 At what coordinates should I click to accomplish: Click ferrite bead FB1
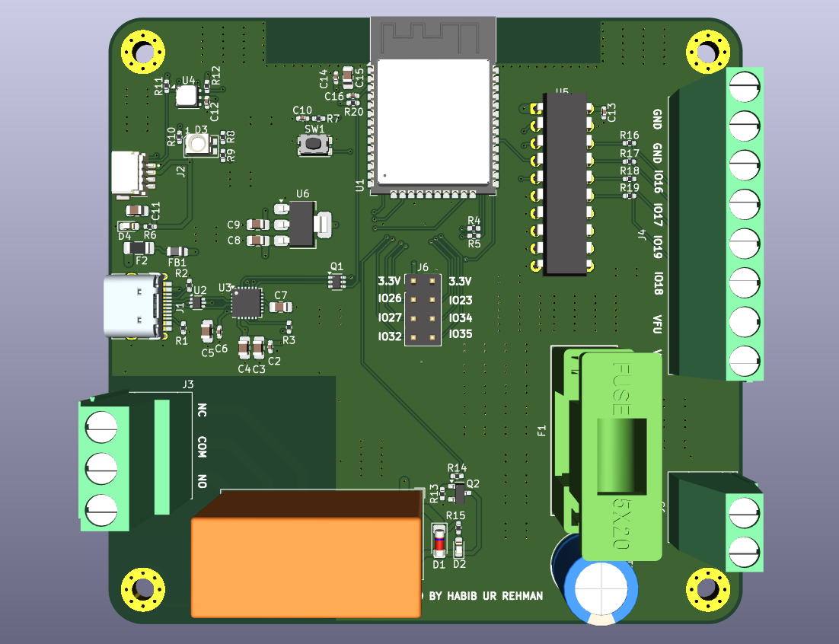point(177,251)
